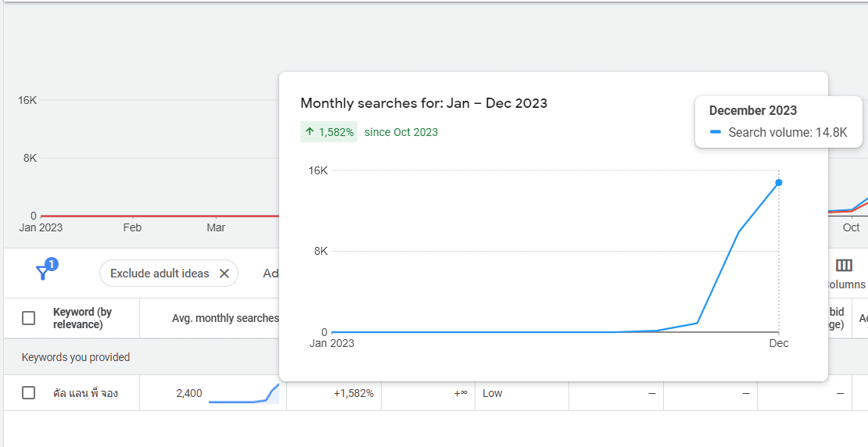Click the sparkline trend in the keyword row
Viewport: 868px width, 447px height.
coord(243,393)
